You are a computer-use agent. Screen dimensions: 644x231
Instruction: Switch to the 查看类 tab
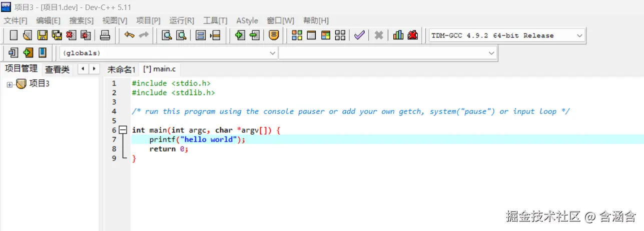coord(57,69)
